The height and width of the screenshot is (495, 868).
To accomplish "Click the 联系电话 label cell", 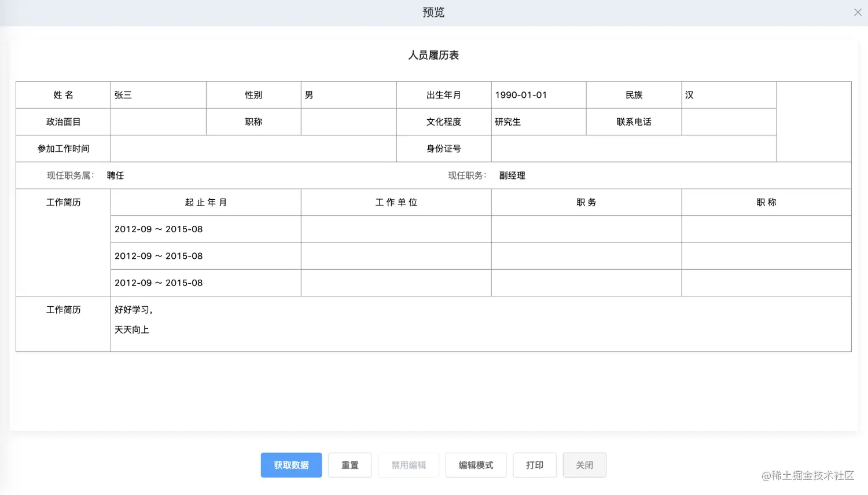I will coord(634,122).
